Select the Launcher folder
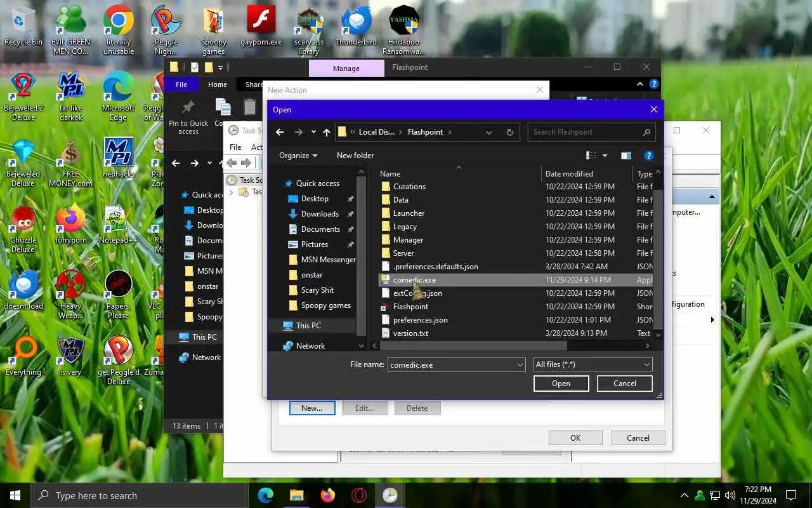Viewport: 812px width, 508px height. 409,213
